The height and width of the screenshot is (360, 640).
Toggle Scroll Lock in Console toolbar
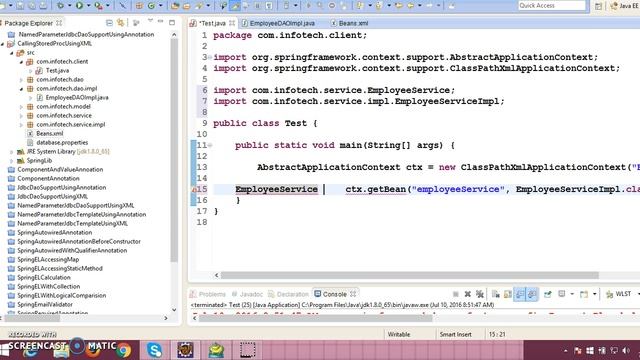[x=508, y=294]
